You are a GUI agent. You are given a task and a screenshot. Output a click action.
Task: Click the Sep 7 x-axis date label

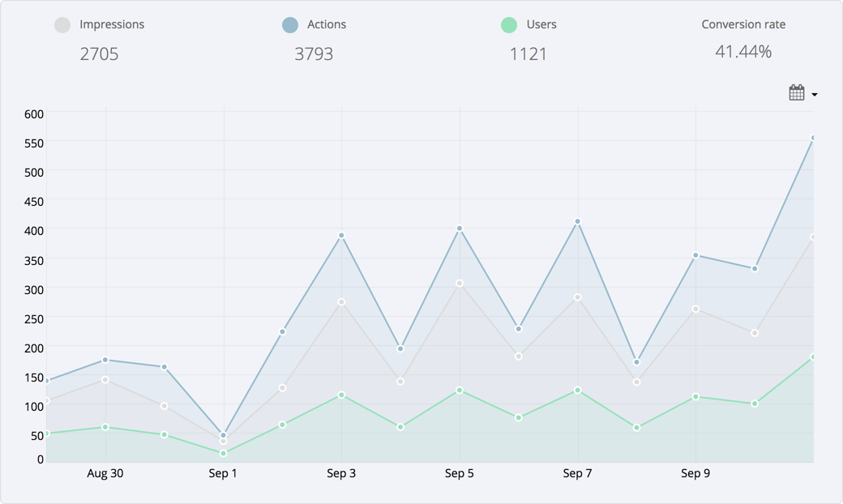(x=578, y=474)
